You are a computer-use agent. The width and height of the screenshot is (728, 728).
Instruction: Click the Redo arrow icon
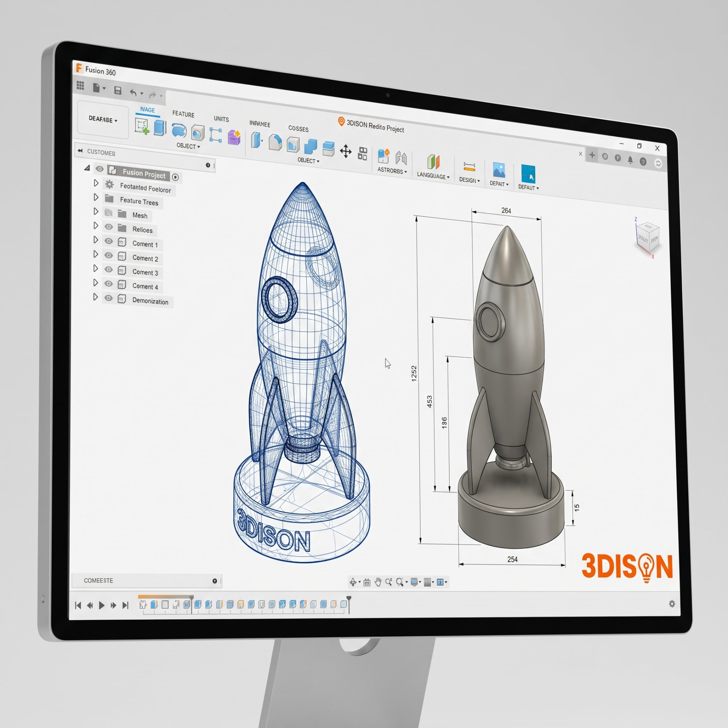(153, 94)
